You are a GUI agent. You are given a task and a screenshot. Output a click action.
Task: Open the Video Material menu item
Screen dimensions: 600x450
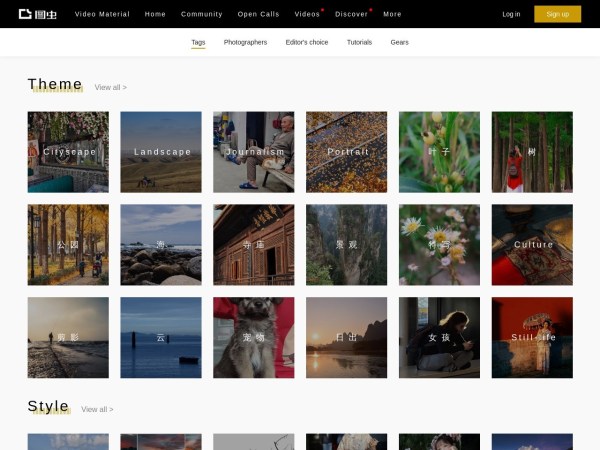[x=102, y=14]
